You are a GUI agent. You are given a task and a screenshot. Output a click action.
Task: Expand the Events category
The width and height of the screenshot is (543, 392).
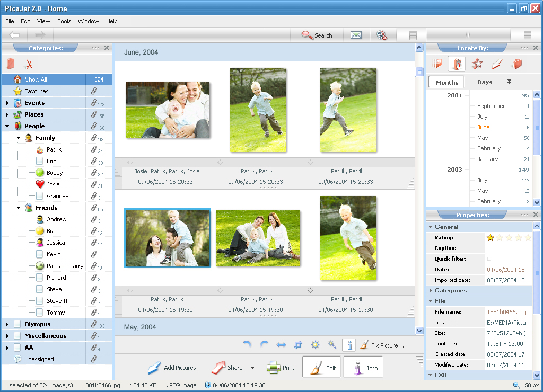pyautogui.click(x=7, y=103)
